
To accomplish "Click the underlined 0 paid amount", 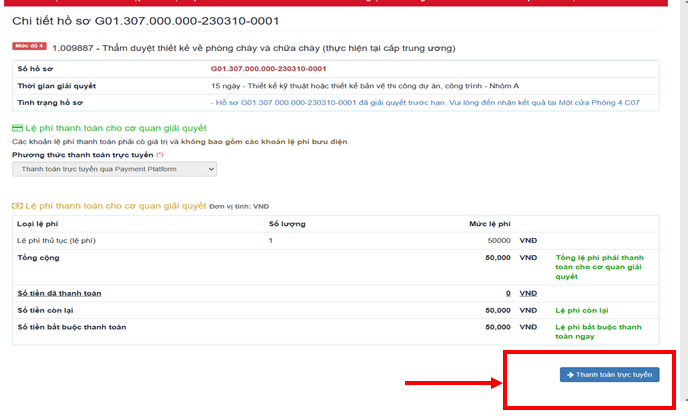I will tap(507, 293).
